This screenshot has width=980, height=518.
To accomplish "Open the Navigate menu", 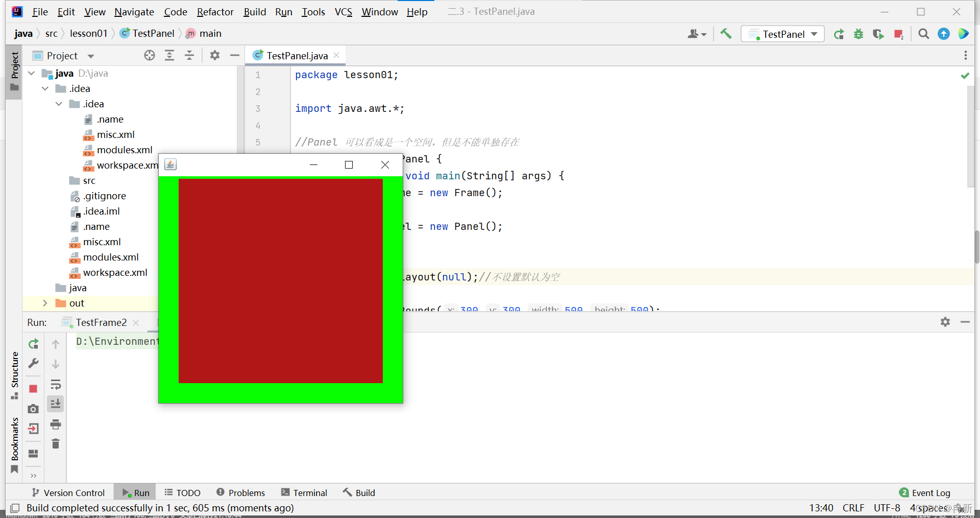I will pos(134,12).
